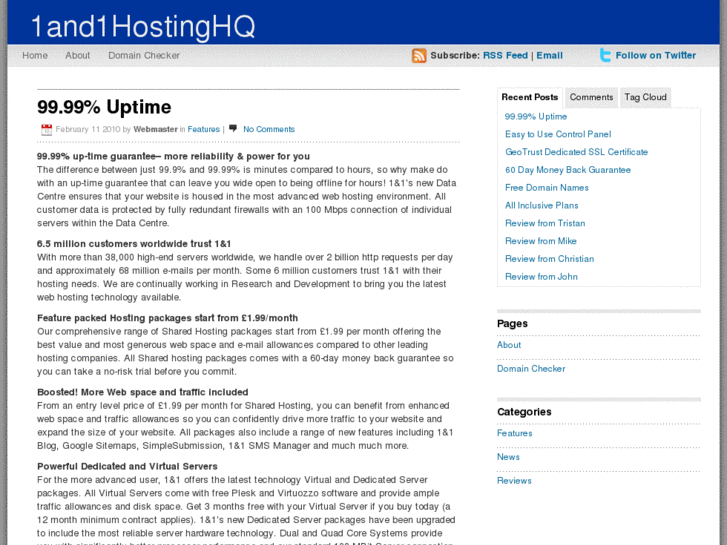Click the calendar icon beside the post date
727x545 pixels.
click(46, 129)
